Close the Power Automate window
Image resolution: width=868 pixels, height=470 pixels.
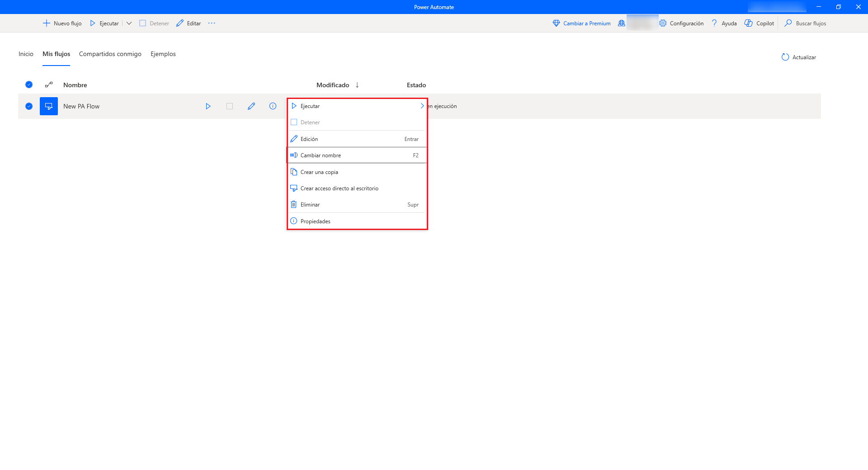[x=859, y=7]
